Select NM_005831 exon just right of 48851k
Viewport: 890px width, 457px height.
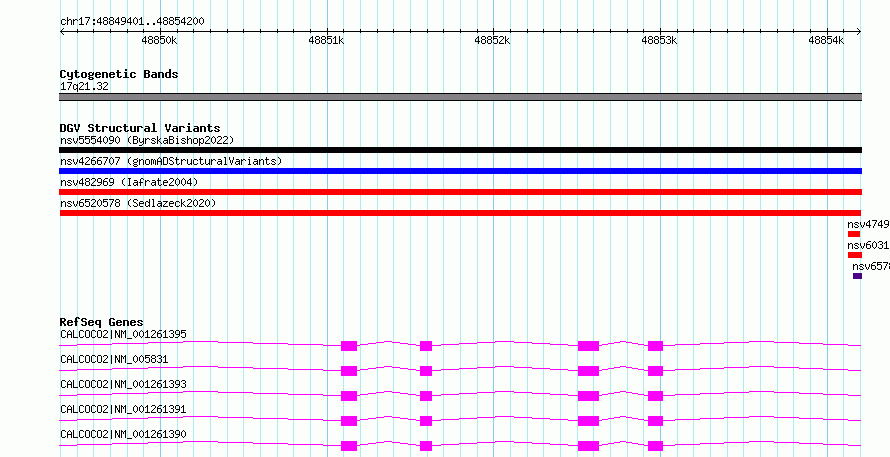pyautogui.click(x=349, y=371)
